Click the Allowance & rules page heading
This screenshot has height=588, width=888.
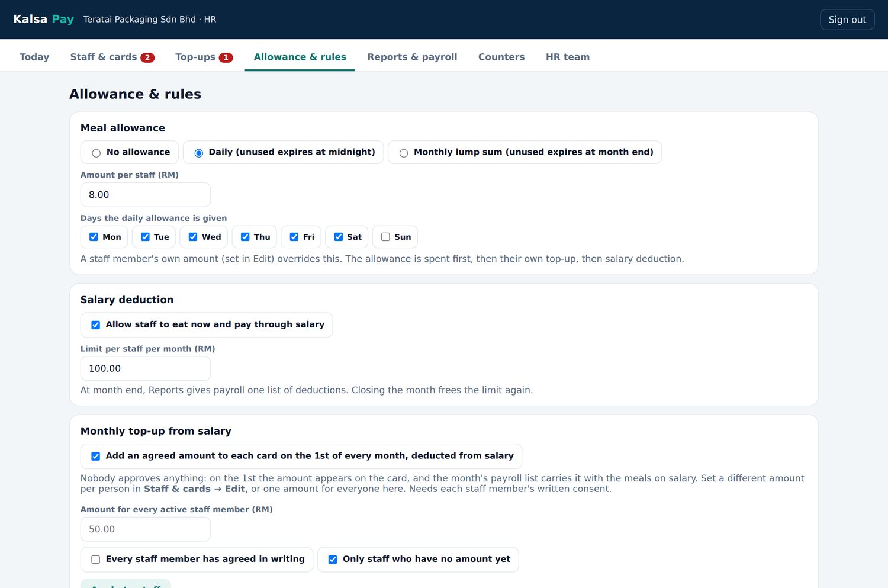coord(135,94)
